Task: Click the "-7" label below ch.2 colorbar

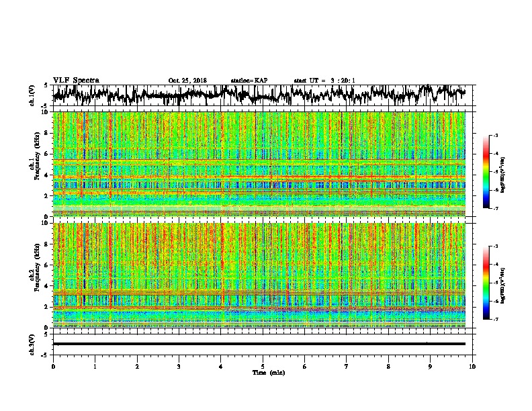Action: coord(496,319)
